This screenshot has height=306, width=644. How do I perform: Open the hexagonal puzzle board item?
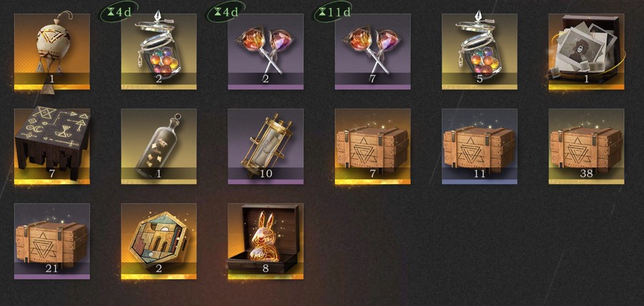tap(159, 242)
